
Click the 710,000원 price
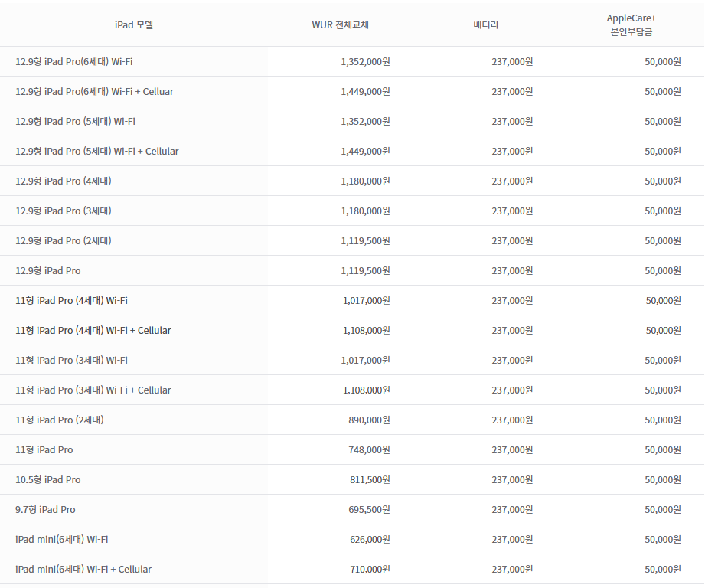[370, 569]
